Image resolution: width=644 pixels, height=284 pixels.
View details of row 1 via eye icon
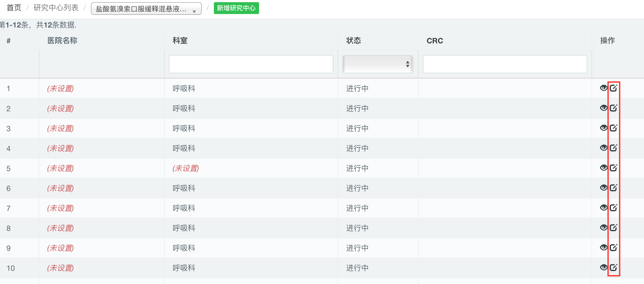(x=604, y=88)
